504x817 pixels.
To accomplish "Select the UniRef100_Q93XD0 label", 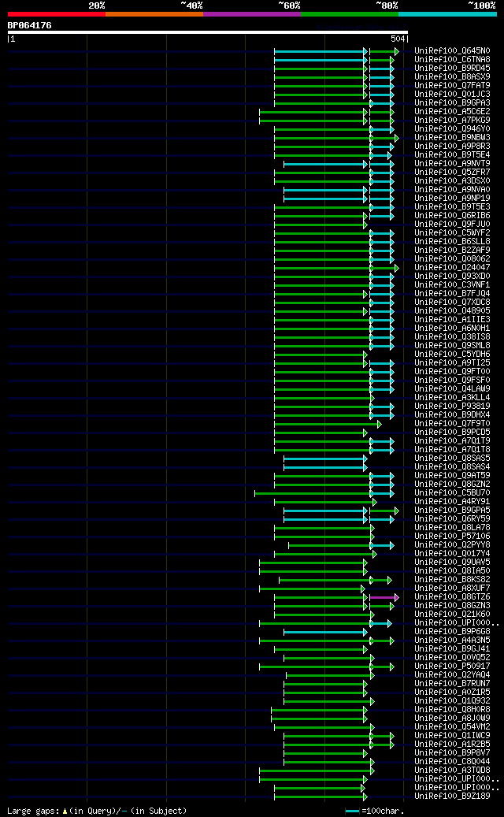I will point(452,277).
